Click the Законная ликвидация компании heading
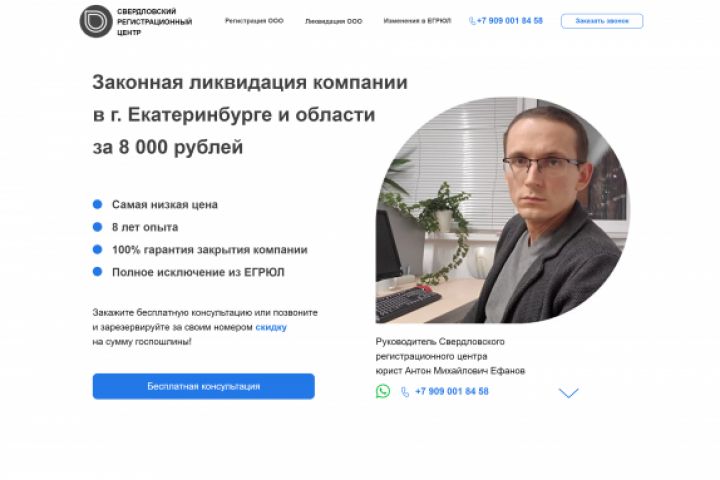720x480 pixels. pyautogui.click(x=250, y=83)
